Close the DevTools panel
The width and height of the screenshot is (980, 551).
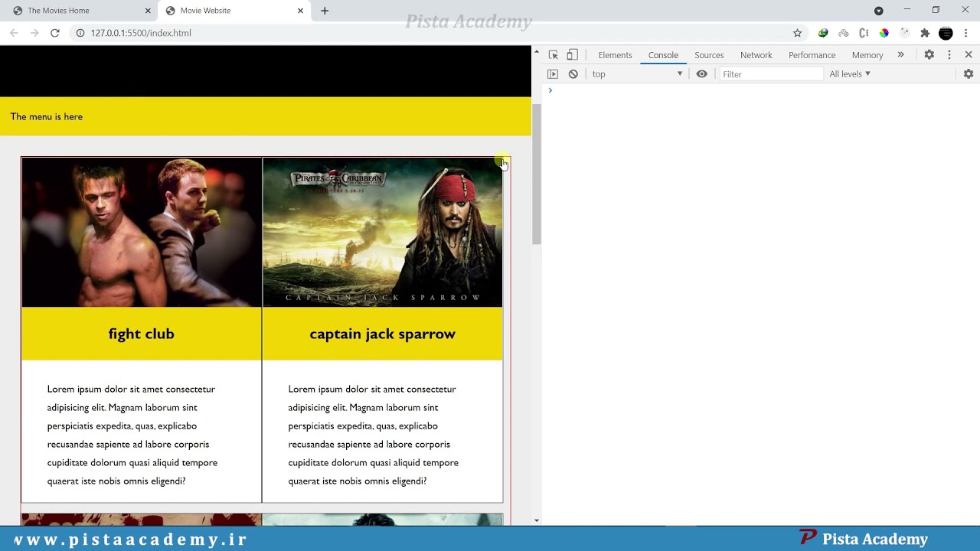click(969, 55)
